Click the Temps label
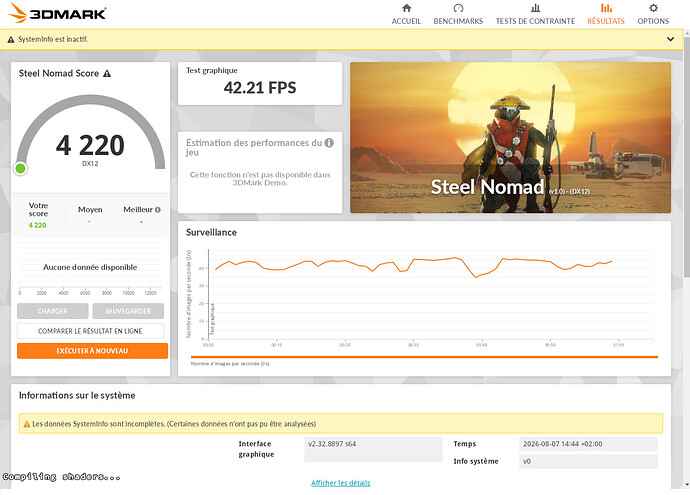 [x=465, y=444]
